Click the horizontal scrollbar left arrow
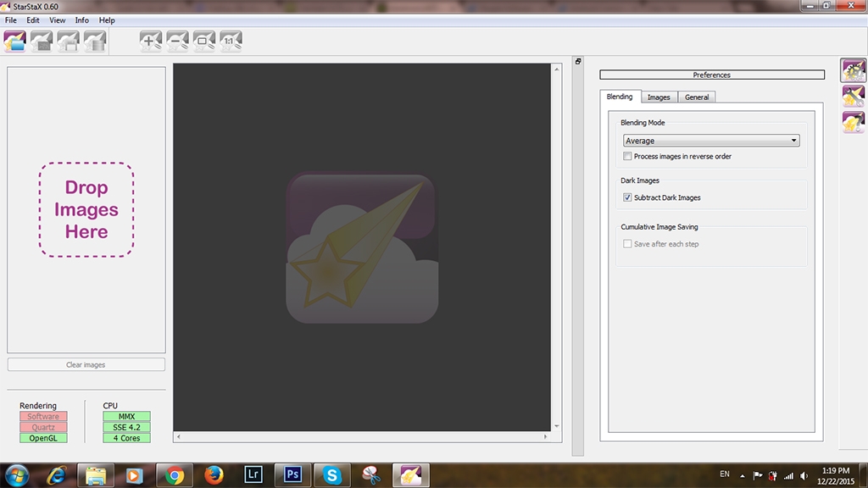The width and height of the screenshot is (868, 488). [x=178, y=436]
